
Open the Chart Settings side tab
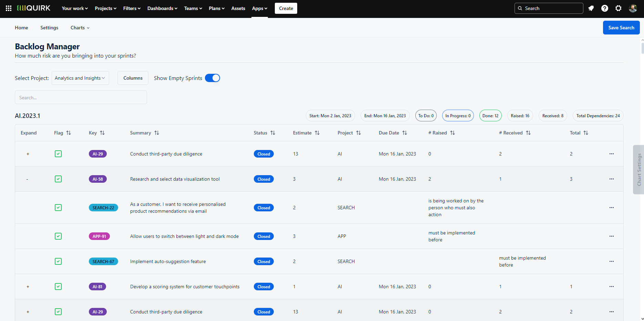pyautogui.click(x=638, y=170)
